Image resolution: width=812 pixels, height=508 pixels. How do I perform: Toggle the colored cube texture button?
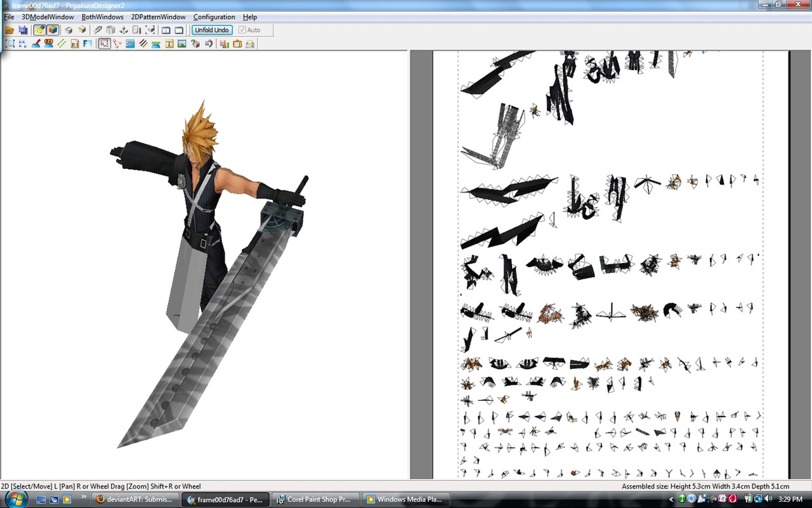point(53,30)
